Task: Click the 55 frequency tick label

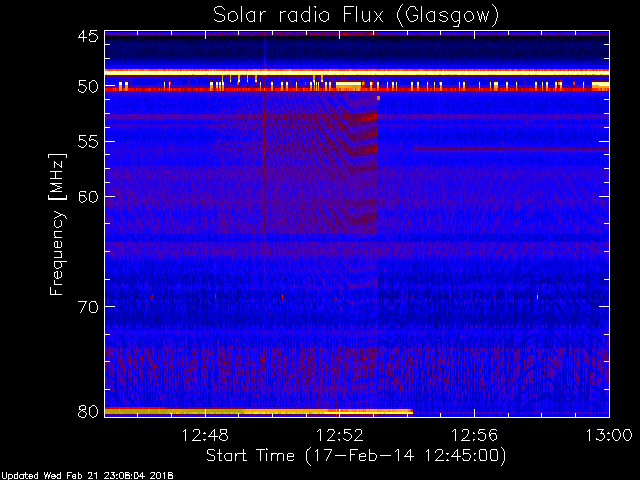Action: click(88, 142)
